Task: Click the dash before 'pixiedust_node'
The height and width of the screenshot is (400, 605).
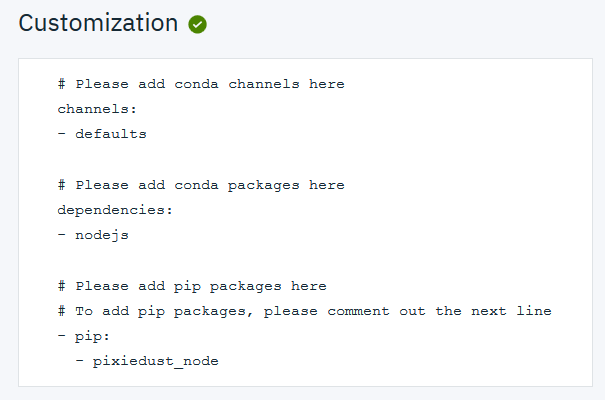Action: (79, 361)
